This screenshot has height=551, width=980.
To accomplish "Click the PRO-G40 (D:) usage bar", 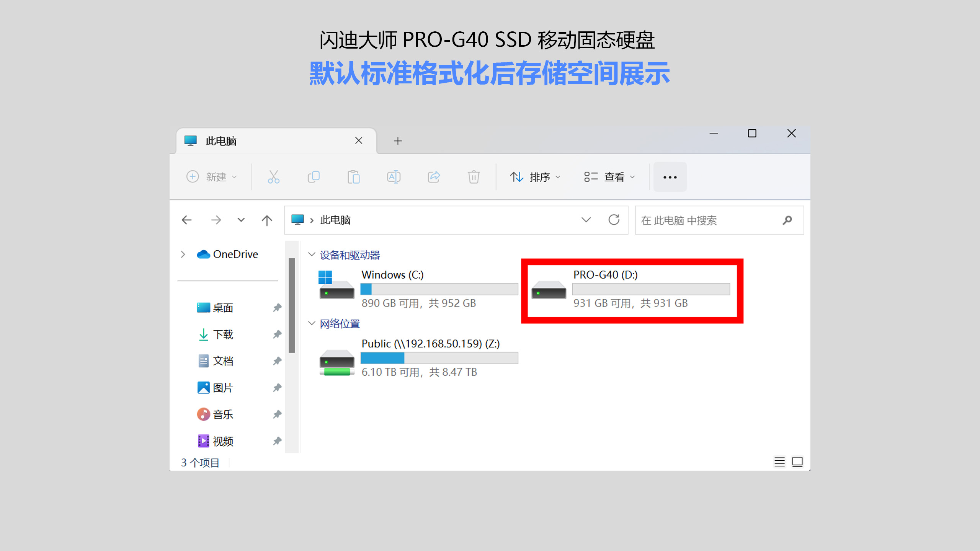I will (651, 289).
